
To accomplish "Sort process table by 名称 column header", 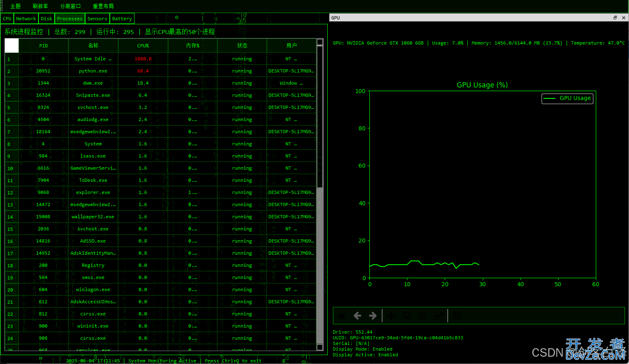I will tap(93, 46).
